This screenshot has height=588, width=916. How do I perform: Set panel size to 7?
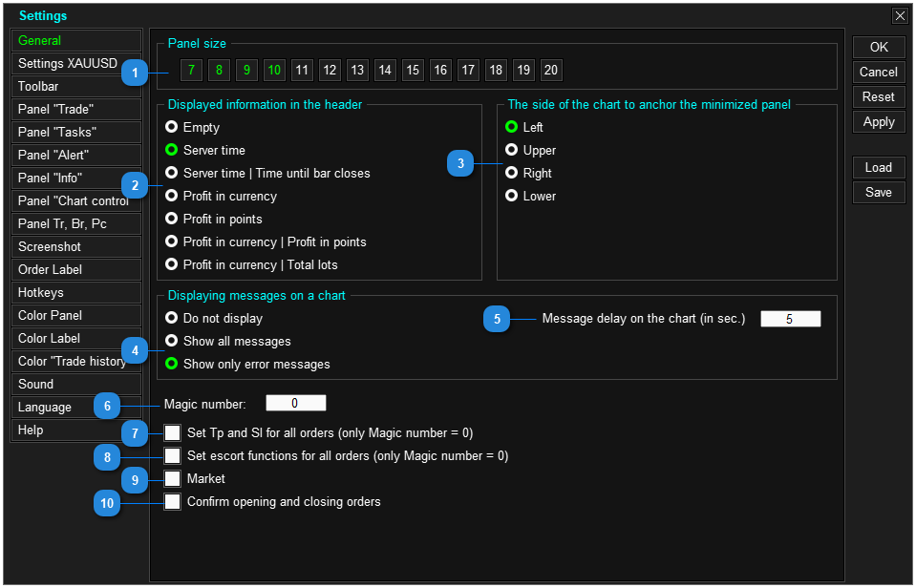(x=191, y=70)
